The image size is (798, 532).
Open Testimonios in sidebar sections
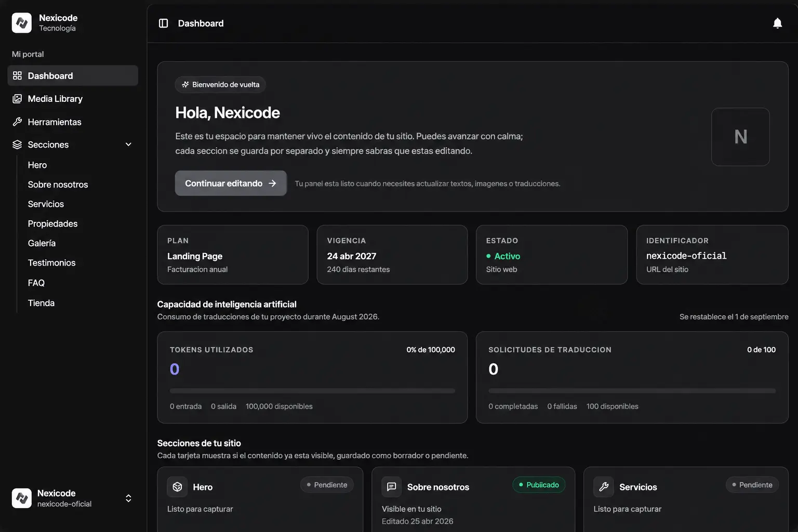(51, 263)
